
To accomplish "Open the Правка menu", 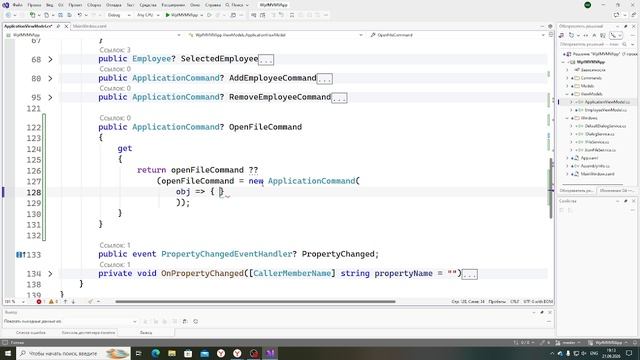I will [x=34, y=5].
